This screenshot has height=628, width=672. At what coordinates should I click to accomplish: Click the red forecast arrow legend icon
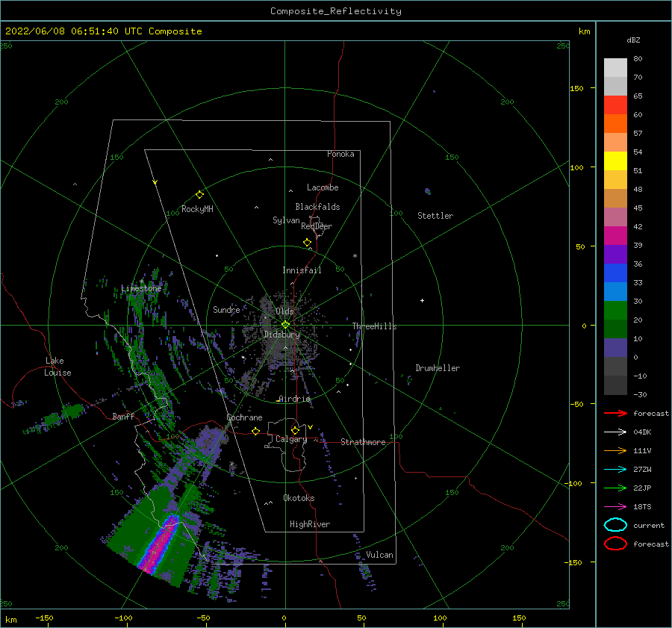[x=615, y=413]
